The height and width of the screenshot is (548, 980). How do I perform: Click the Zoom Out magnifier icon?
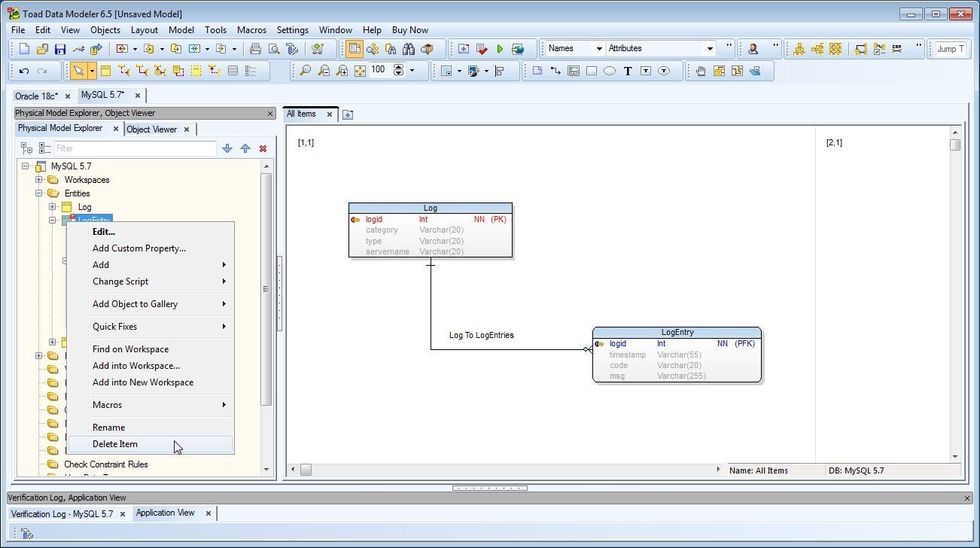[324, 71]
